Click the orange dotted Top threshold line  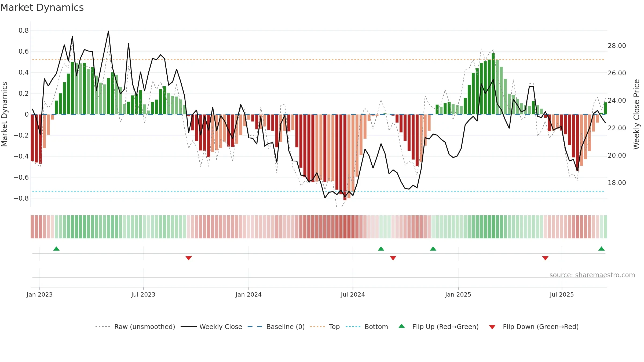point(318,60)
